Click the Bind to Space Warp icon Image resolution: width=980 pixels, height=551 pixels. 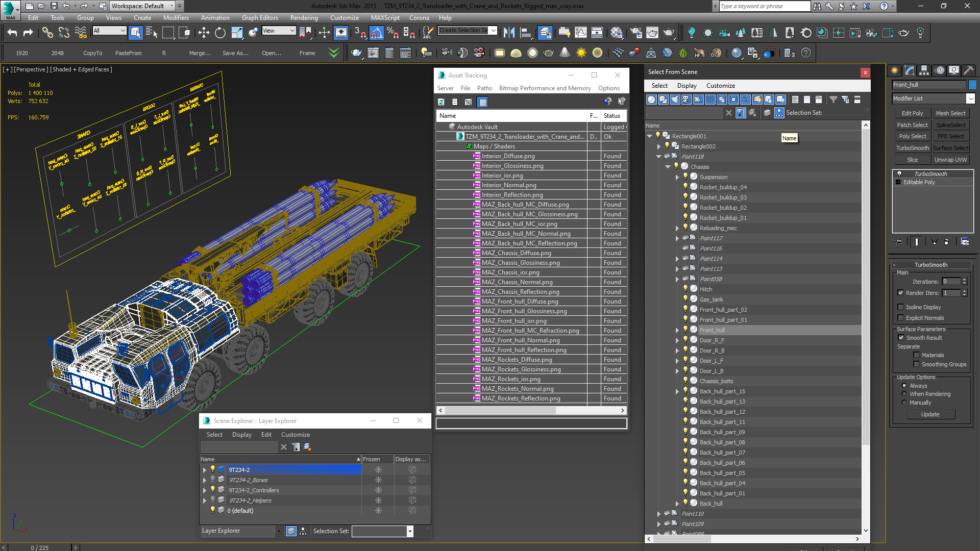pyautogui.click(x=81, y=33)
